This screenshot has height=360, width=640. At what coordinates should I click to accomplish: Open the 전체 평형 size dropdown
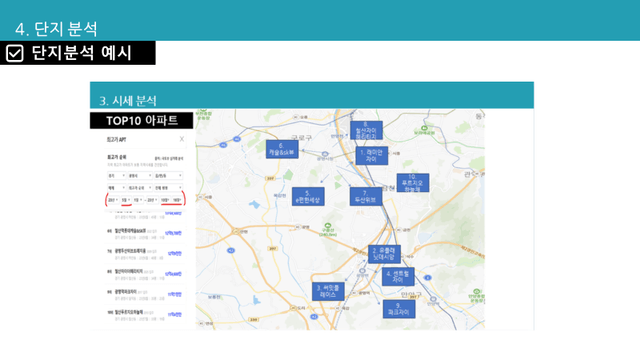168,188
